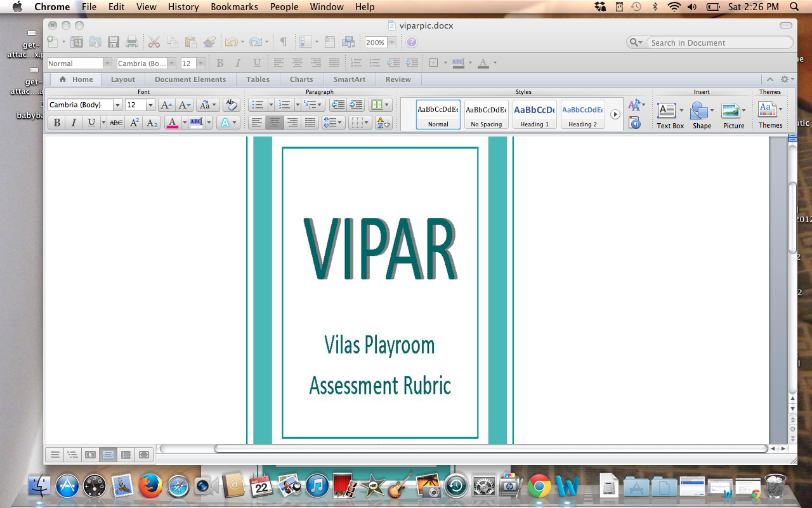The height and width of the screenshot is (508, 812).
Task: Switch to the Document Elements tab
Action: pyautogui.click(x=190, y=79)
